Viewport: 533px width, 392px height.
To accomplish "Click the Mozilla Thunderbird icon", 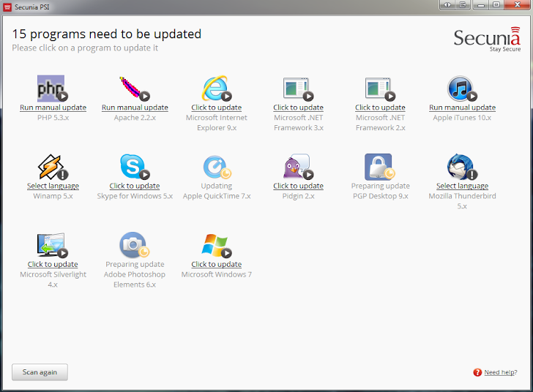I will (461, 167).
